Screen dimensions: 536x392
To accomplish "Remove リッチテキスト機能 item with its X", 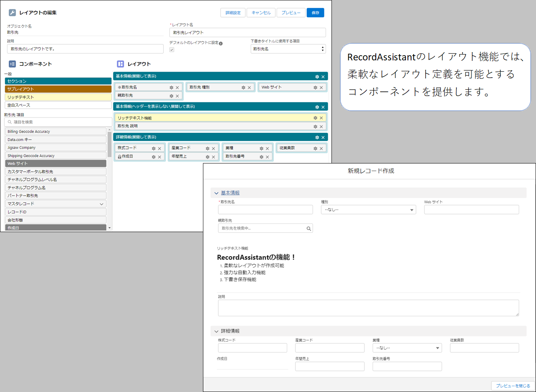I will (x=321, y=118).
